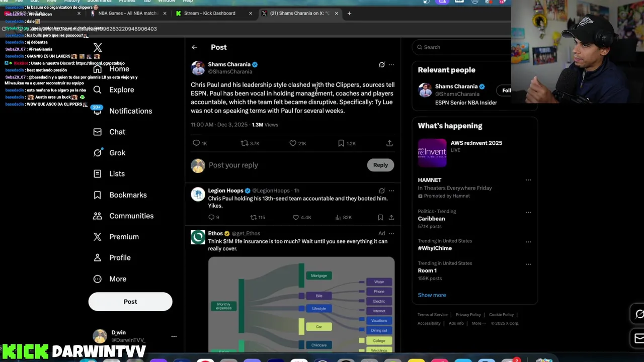Open the #WhyIChime trending topic
The image size is (644, 362).
[x=435, y=248]
